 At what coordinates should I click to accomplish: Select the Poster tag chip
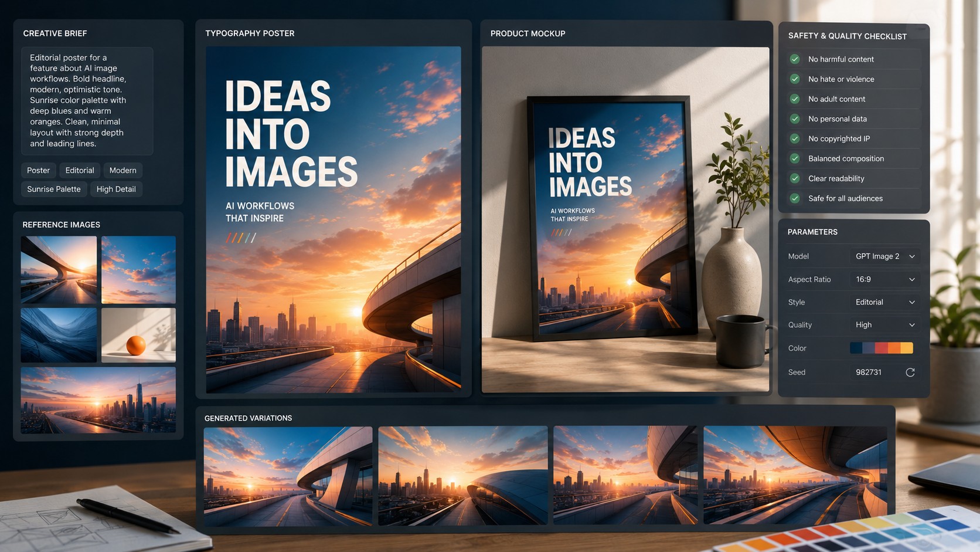click(x=39, y=171)
